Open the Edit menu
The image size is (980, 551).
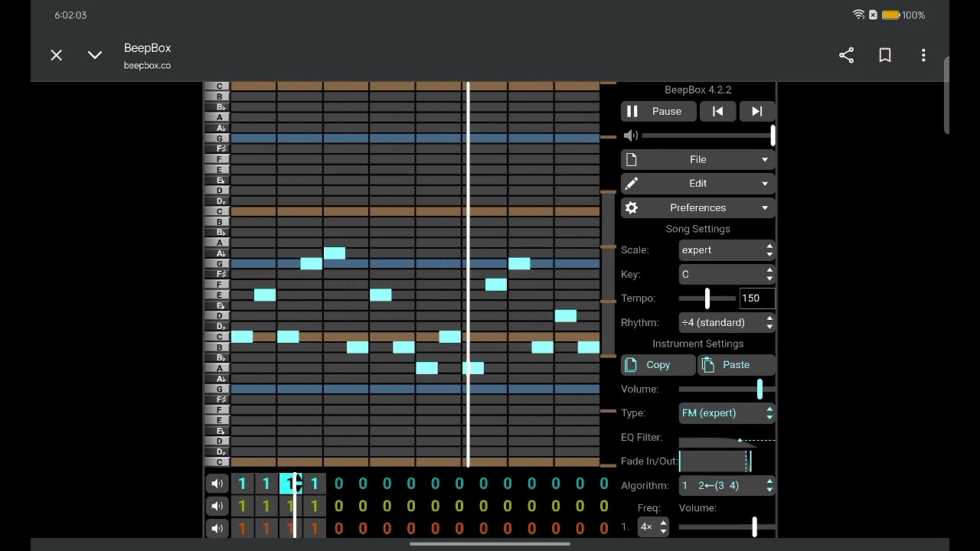(x=698, y=184)
